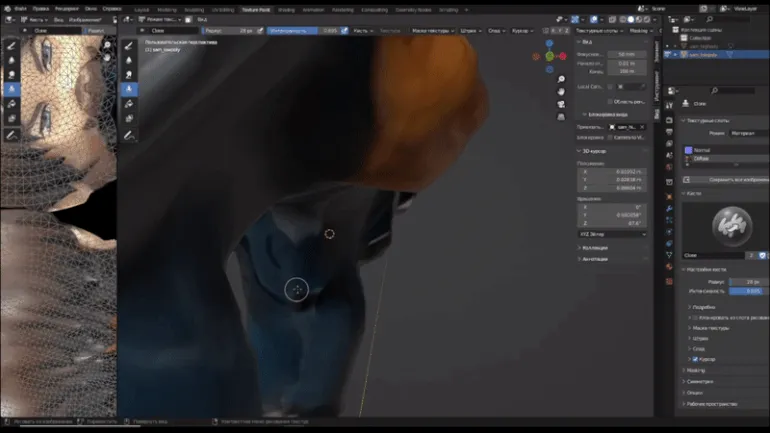This screenshot has width=770, height=433.
Task: Enable the Область рендера checkbox
Action: click(610, 102)
